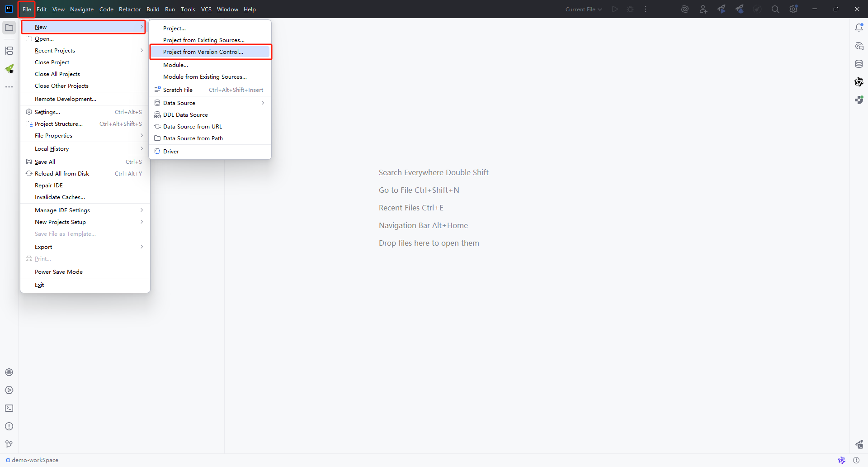Choose Module from Existing Sources...
The height and width of the screenshot is (467, 868).
(x=210, y=77)
